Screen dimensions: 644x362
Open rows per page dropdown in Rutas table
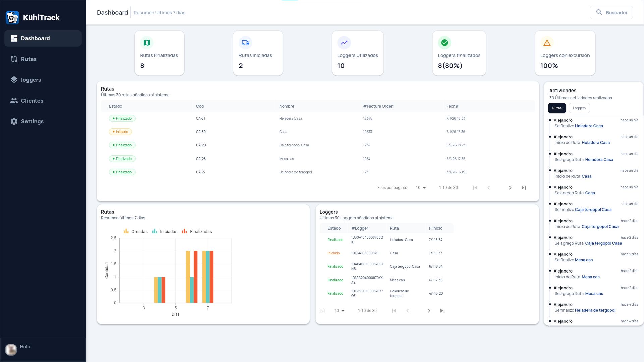click(x=421, y=188)
